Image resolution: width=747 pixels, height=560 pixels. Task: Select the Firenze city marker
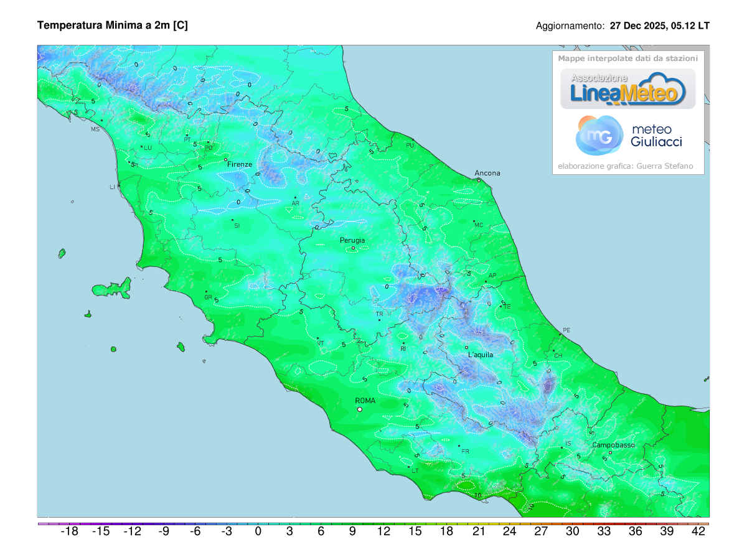pos(226,160)
